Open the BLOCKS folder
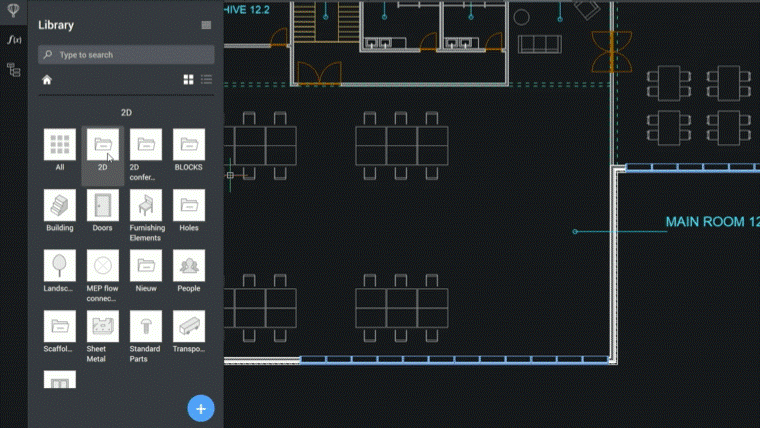 (189, 145)
